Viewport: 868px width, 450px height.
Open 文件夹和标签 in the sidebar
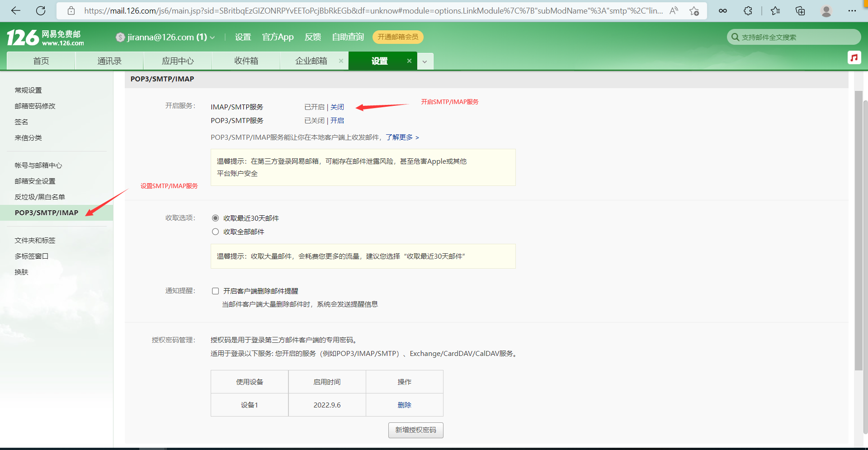(x=35, y=240)
